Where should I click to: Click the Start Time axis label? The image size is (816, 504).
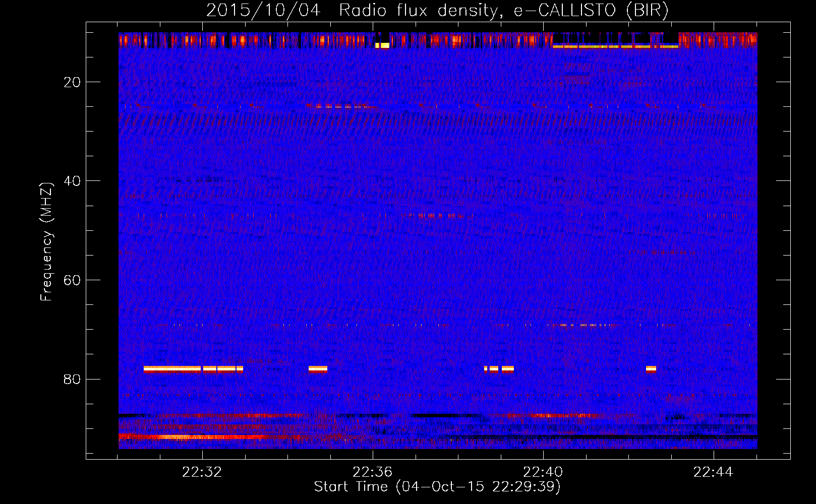437,487
